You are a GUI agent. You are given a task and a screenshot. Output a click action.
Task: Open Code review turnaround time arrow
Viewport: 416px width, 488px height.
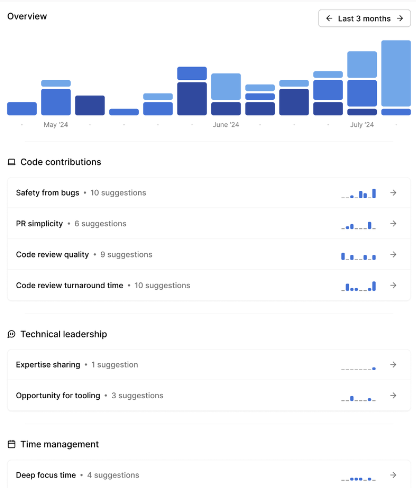[393, 285]
